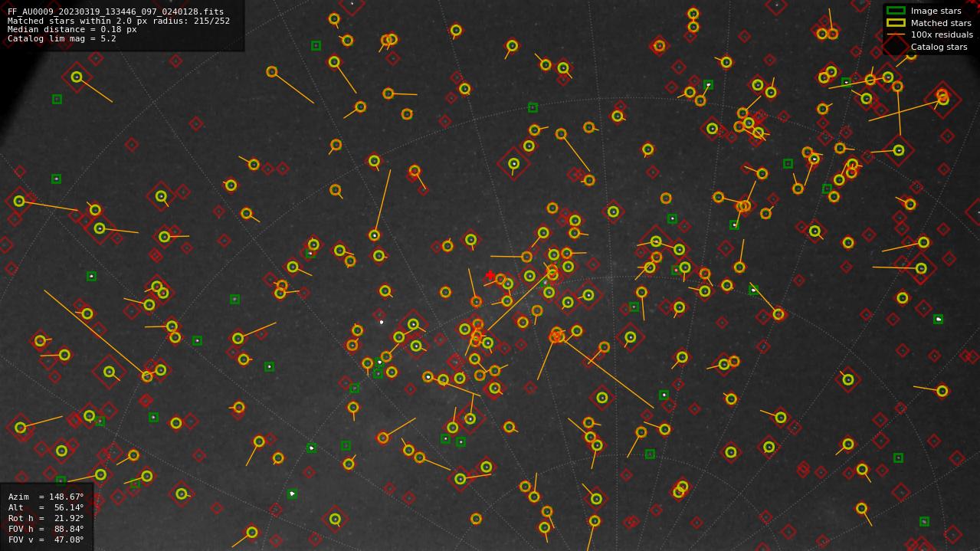Click the 'Matched stars' legend label

[x=941, y=23]
